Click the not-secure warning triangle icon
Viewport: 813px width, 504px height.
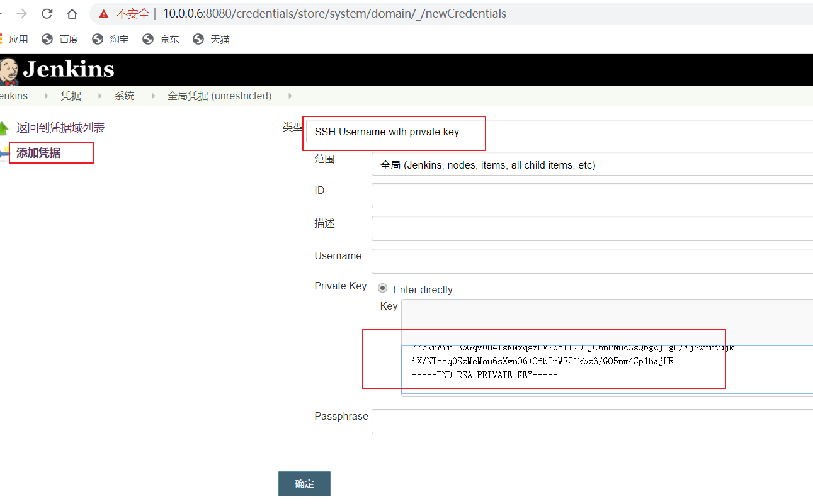pyautogui.click(x=104, y=14)
